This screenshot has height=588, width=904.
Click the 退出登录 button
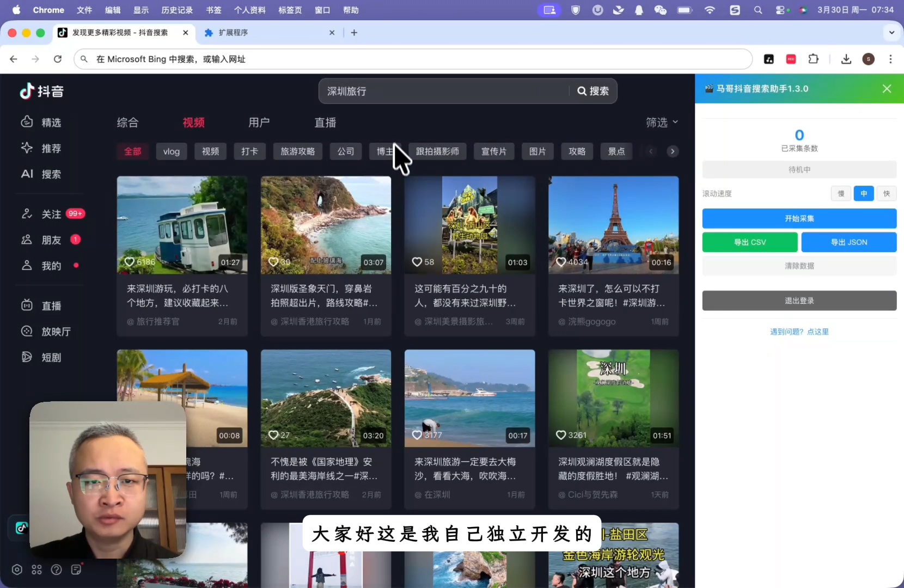799,301
